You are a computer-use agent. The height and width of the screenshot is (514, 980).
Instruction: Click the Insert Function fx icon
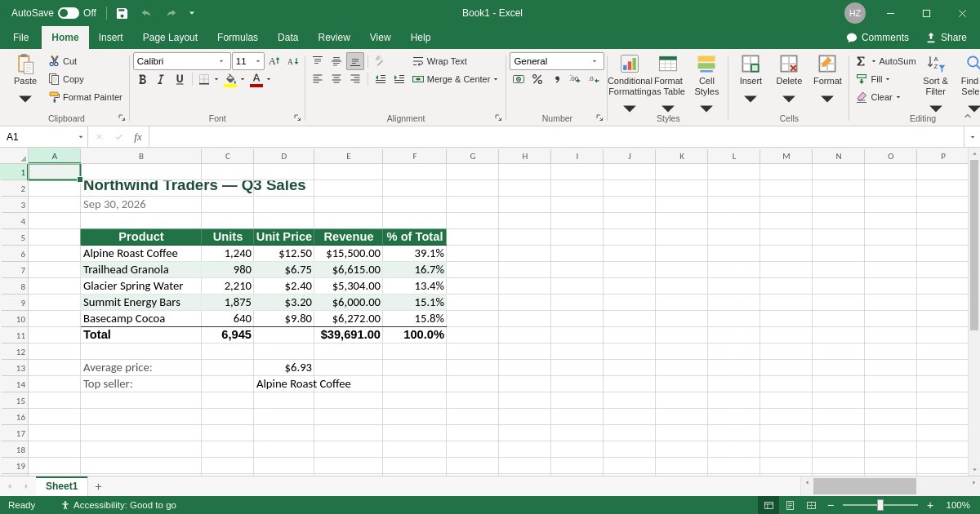coord(138,137)
